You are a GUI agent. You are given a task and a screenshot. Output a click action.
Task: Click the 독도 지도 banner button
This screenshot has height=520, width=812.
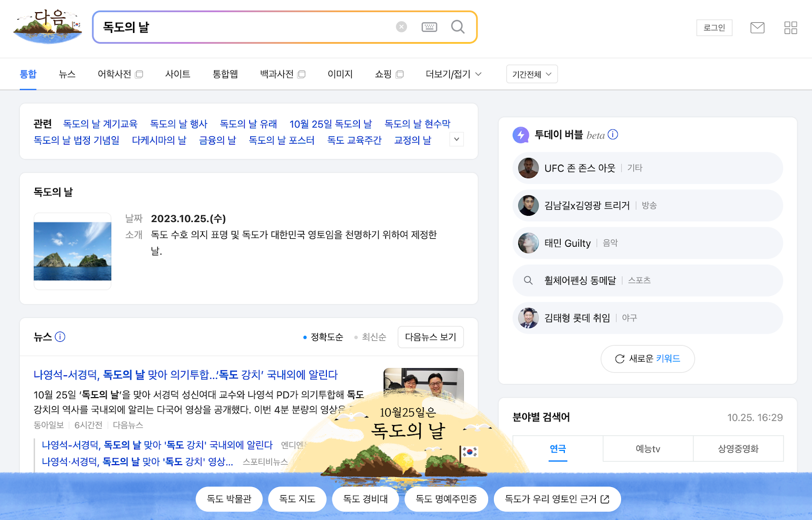297,499
